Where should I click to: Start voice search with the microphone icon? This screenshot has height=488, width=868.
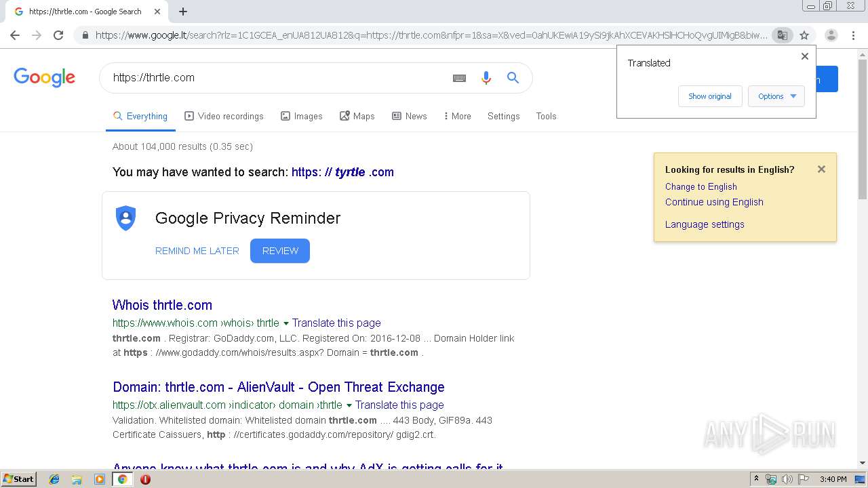[486, 78]
